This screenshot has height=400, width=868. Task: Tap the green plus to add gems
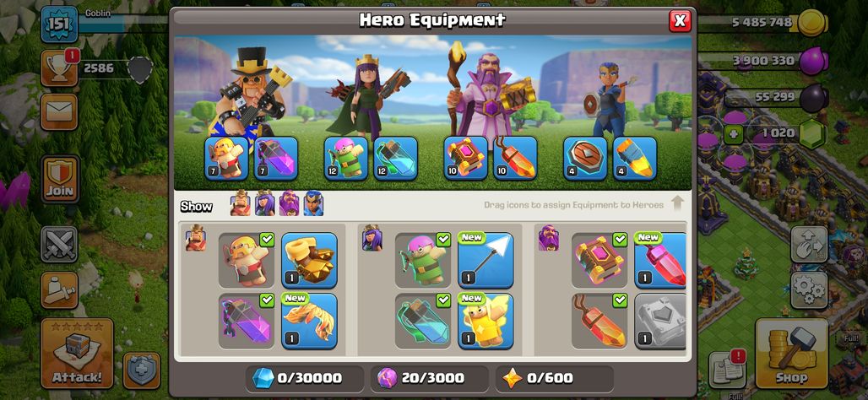734,134
